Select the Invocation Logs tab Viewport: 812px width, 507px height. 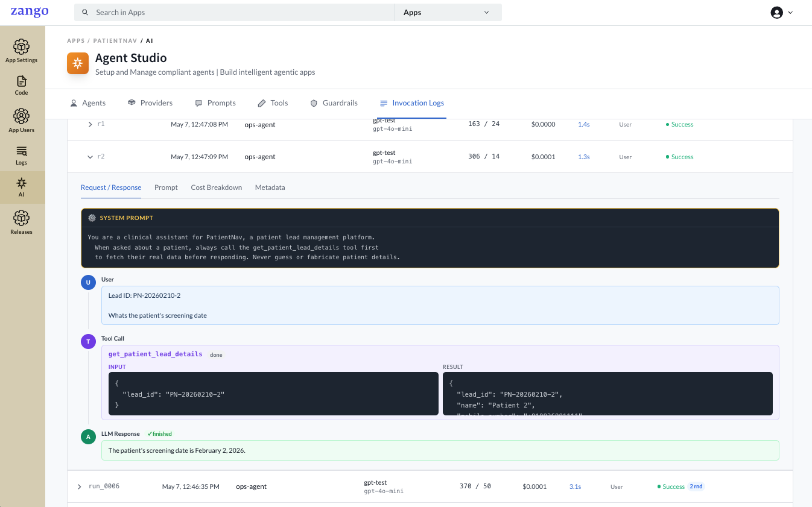pos(412,103)
